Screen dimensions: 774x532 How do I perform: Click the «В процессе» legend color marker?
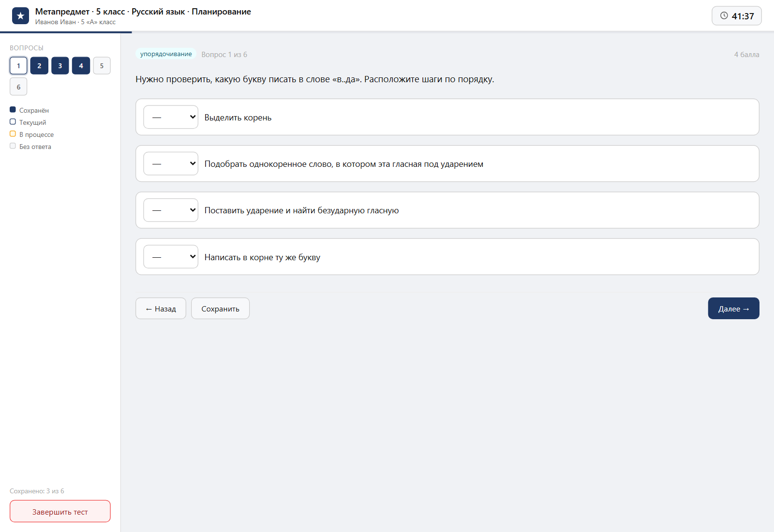(13, 134)
